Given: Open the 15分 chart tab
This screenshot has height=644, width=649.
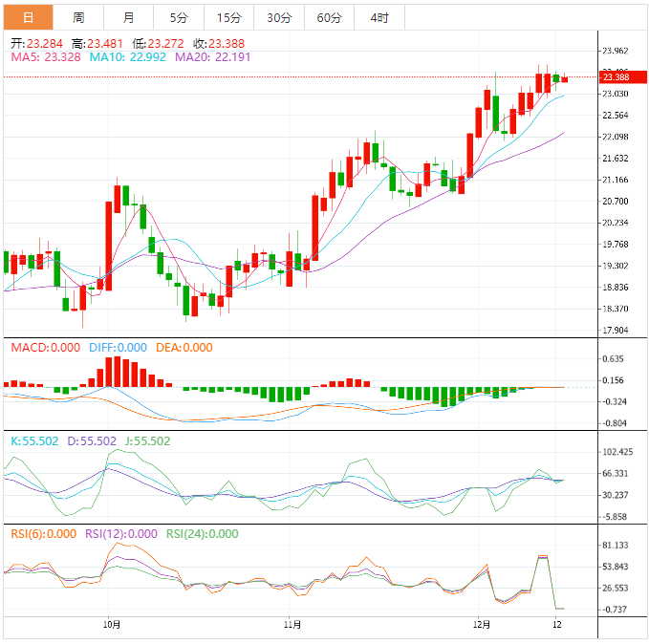Looking at the screenshot, I should [228, 18].
